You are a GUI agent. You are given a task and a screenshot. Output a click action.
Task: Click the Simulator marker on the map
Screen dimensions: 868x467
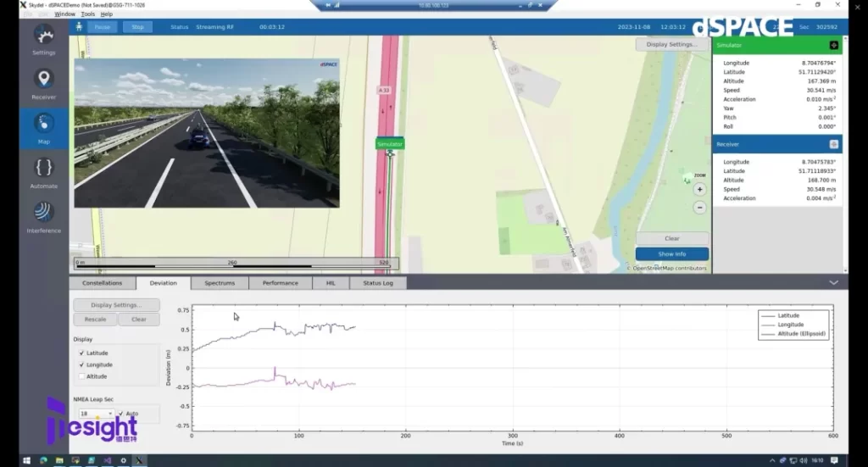click(x=390, y=144)
